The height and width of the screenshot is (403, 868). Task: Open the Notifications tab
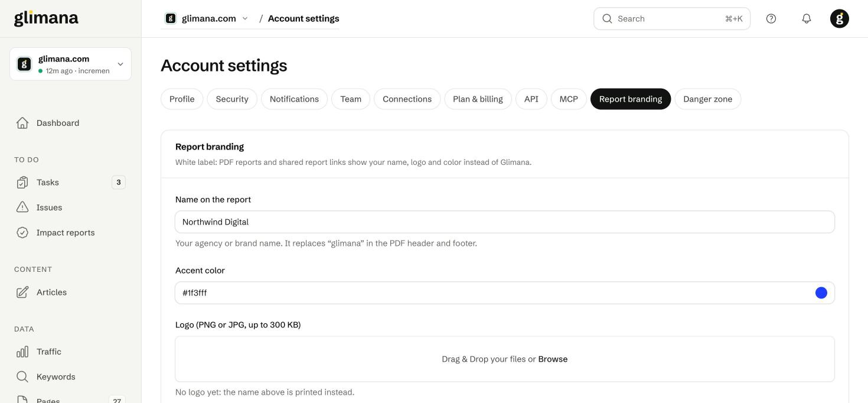[x=294, y=99]
